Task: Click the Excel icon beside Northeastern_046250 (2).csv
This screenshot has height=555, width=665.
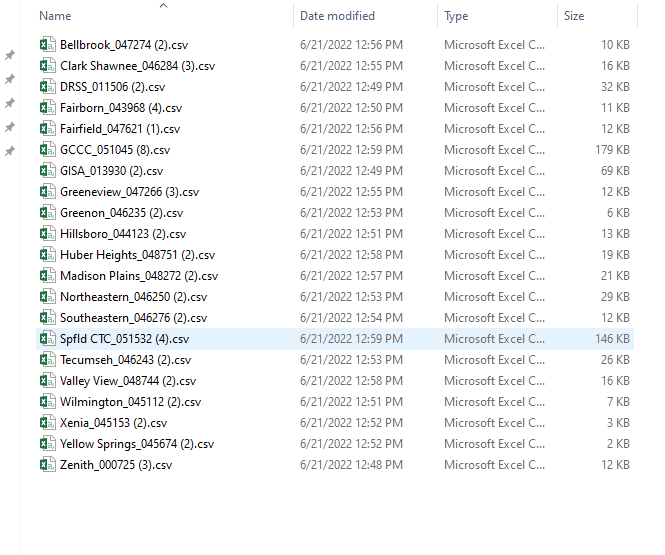Action: pos(48,296)
